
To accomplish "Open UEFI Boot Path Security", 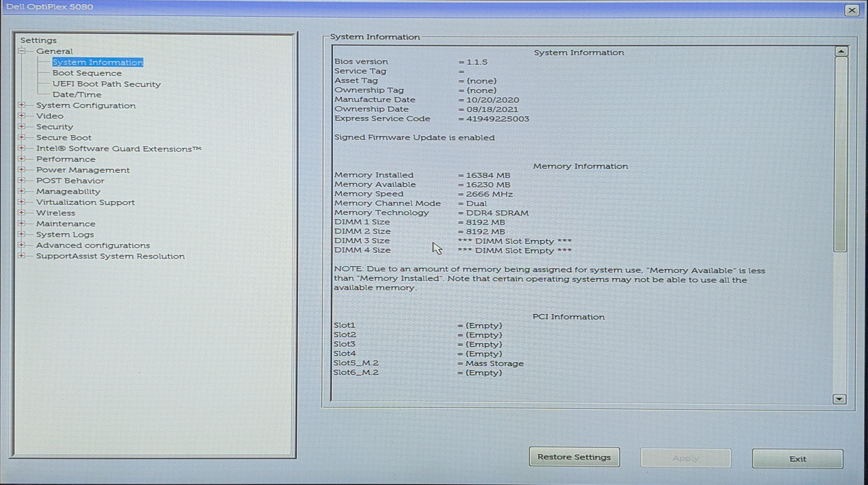I will [x=107, y=84].
